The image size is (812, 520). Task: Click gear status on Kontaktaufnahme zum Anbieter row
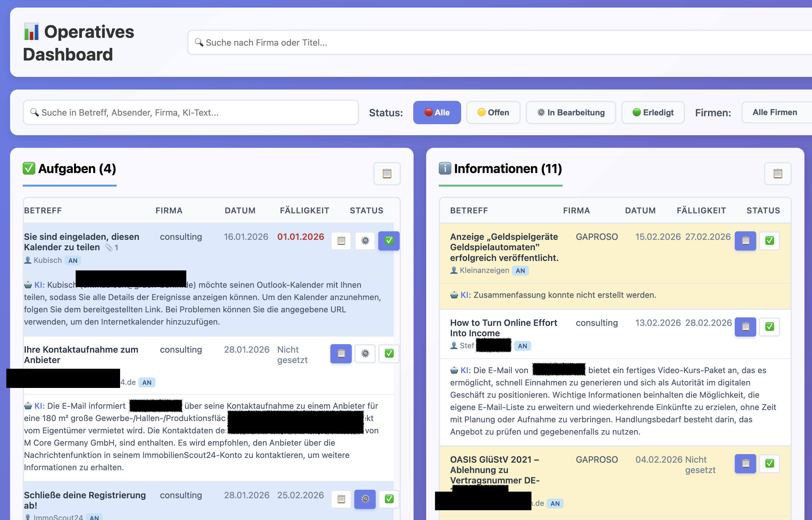click(x=365, y=354)
